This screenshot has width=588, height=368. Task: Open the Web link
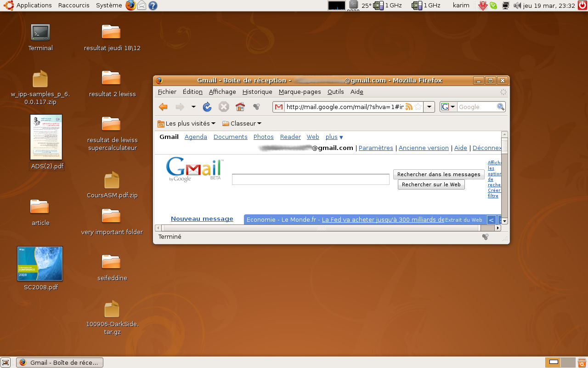(313, 137)
